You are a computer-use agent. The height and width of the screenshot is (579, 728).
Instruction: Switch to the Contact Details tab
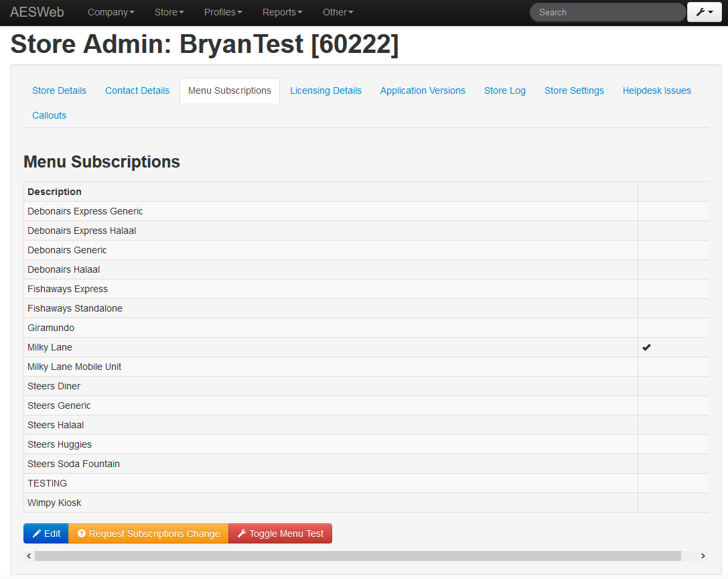pyautogui.click(x=137, y=90)
